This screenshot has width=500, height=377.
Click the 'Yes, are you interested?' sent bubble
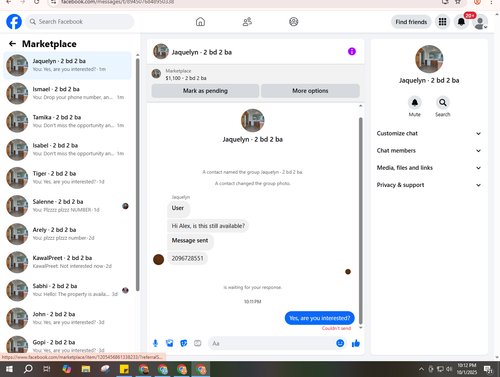320,318
